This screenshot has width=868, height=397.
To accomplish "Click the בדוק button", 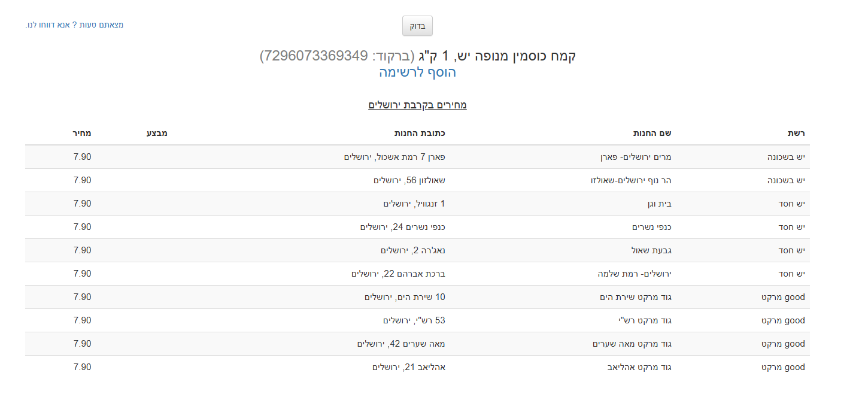I will (x=417, y=26).
